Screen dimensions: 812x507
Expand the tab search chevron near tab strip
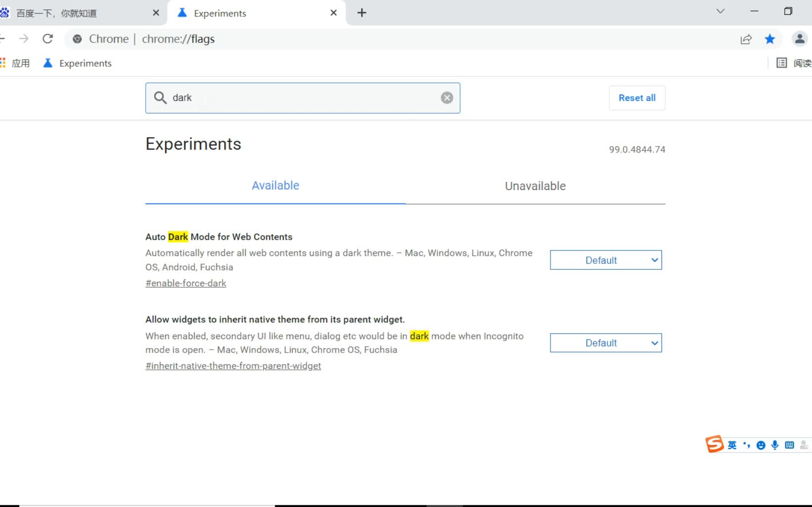pos(719,11)
